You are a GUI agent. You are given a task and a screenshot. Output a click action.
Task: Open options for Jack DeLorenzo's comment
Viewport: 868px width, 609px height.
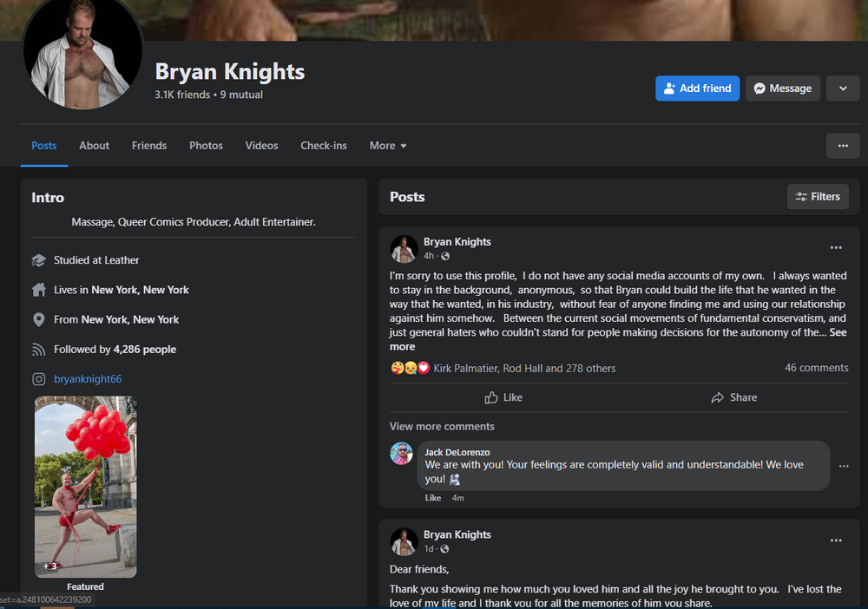[843, 466]
